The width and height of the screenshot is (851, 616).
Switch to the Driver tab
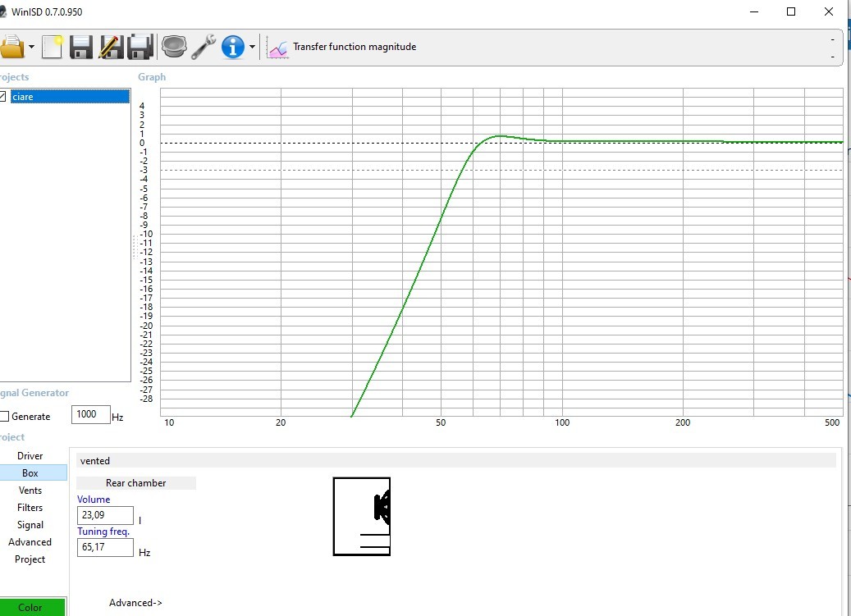coord(30,456)
